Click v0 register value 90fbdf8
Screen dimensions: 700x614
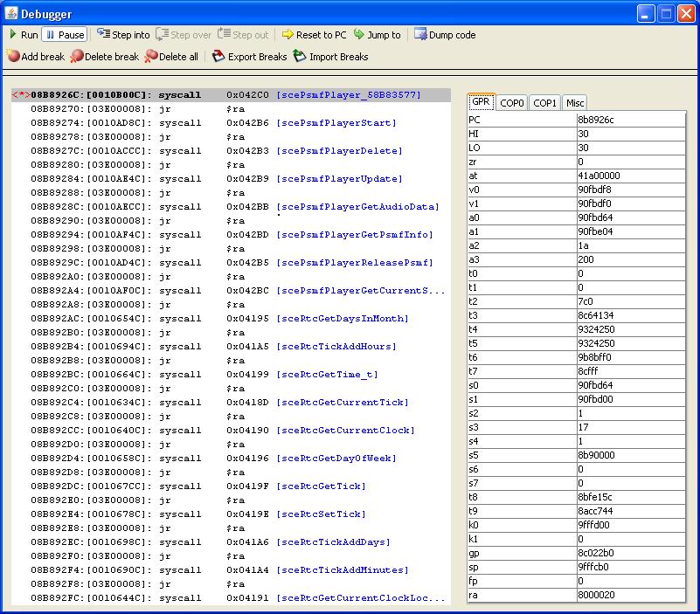(631, 190)
